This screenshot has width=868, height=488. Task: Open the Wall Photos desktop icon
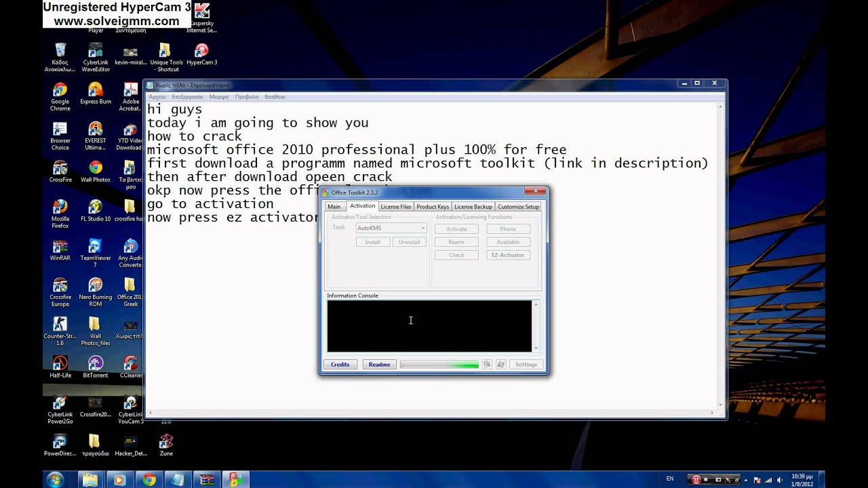(96, 171)
